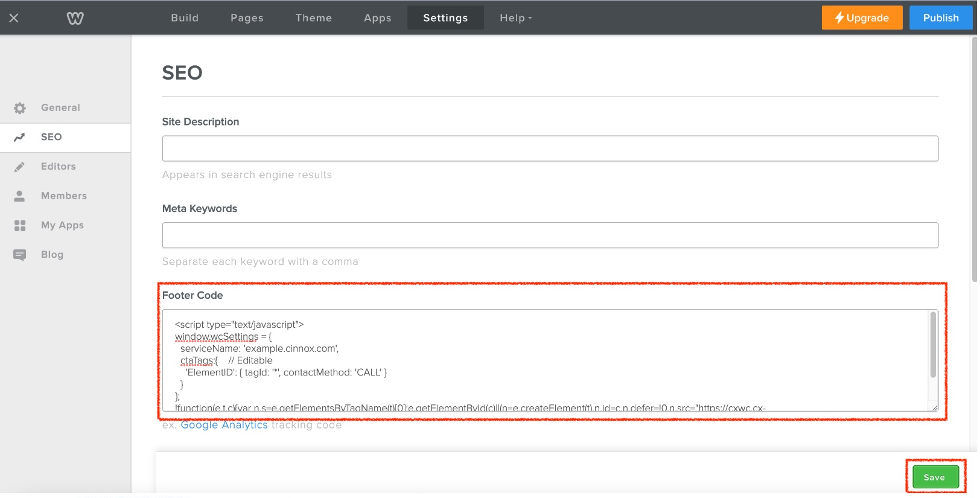Go to the Theme tab
The height and width of the screenshot is (498, 980).
[314, 18]
